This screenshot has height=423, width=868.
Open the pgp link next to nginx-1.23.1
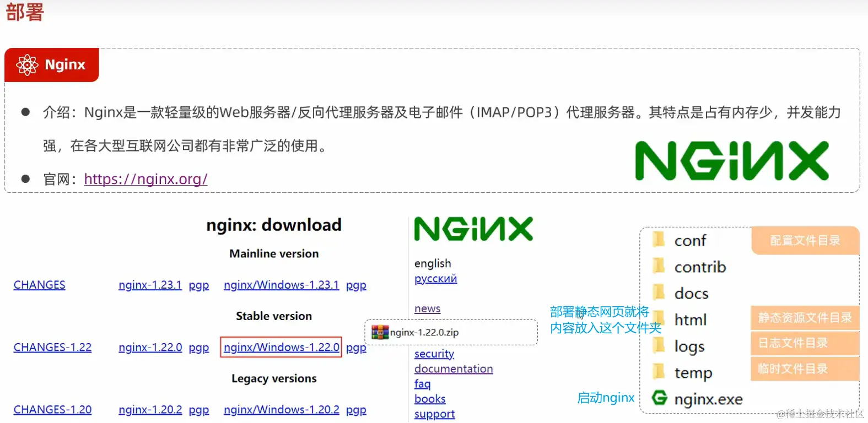coord(199,285)
